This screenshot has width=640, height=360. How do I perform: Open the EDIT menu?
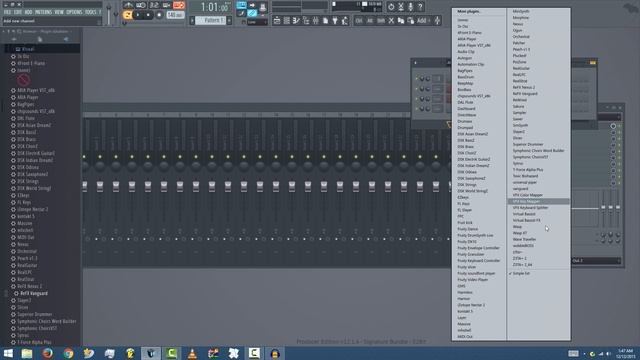18,12
